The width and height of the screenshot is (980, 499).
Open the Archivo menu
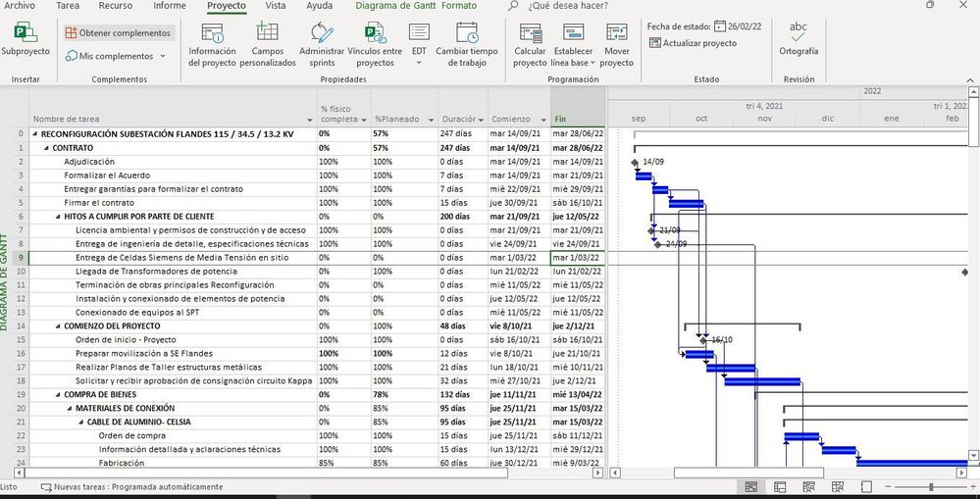coord(20,6)
